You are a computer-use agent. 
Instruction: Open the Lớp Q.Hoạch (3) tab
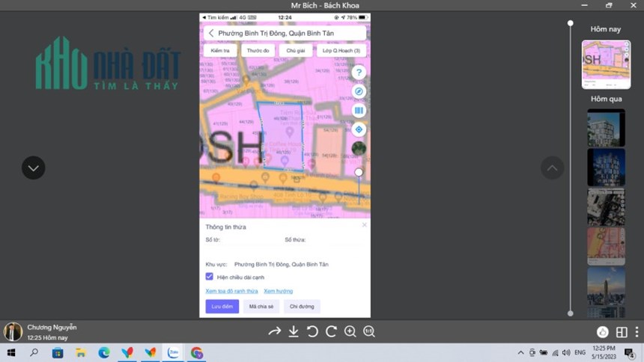pyautogui.click(x=341, y=50)
